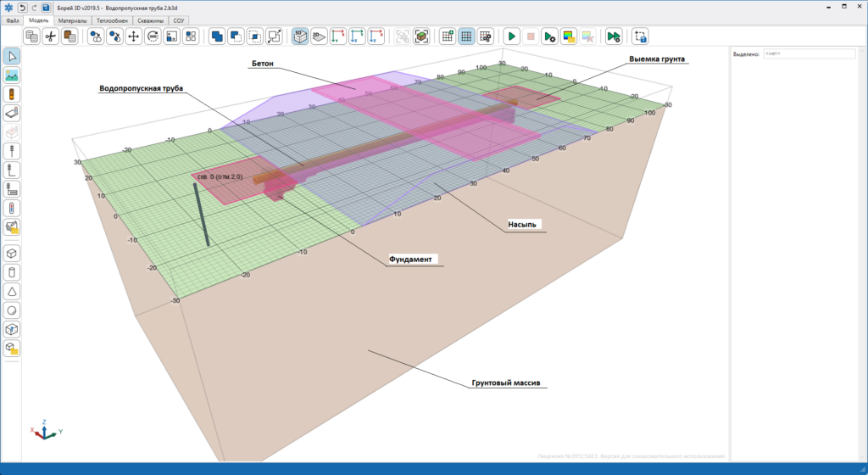Click the add grid icon with plus
The image size is (868, 475).
[448, 36]
